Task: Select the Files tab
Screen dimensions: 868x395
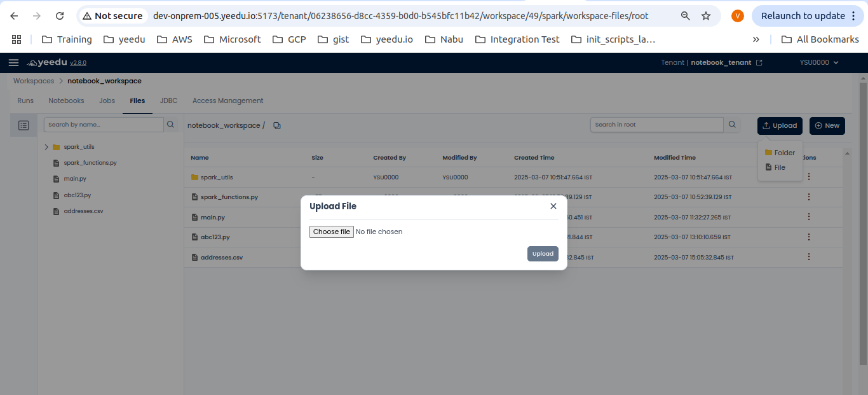Action: click(x=137, y=100)
